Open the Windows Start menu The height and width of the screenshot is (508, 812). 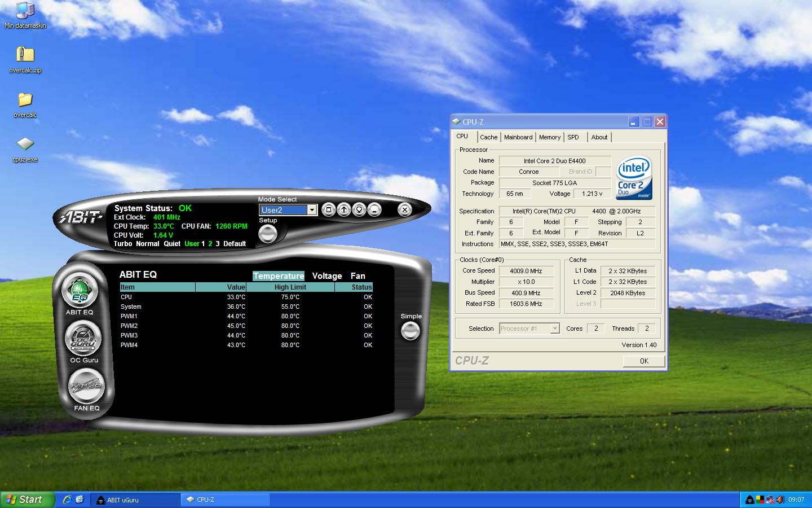pos(28,500)
